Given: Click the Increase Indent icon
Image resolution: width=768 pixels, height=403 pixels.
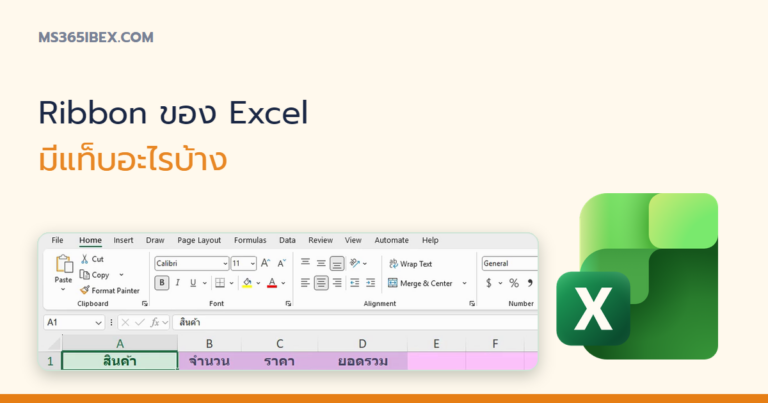Looking at the screenshot, I should click(x=371, y=283).
